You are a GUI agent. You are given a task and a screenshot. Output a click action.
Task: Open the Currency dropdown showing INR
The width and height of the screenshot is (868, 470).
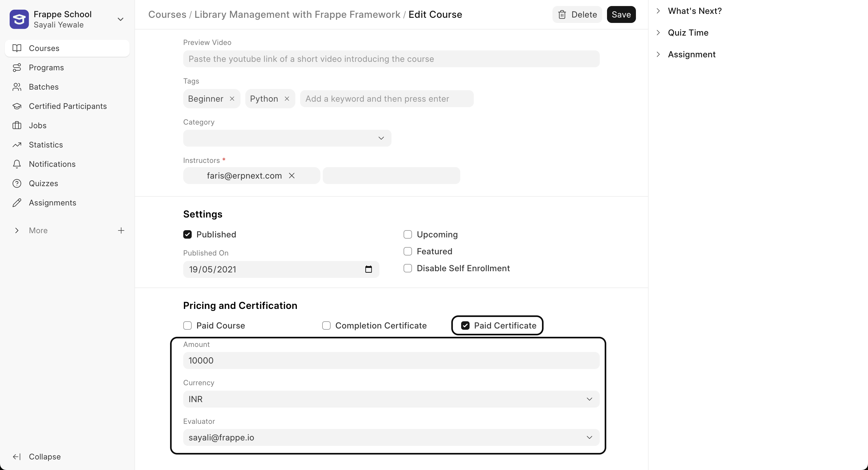coord(391,399)
